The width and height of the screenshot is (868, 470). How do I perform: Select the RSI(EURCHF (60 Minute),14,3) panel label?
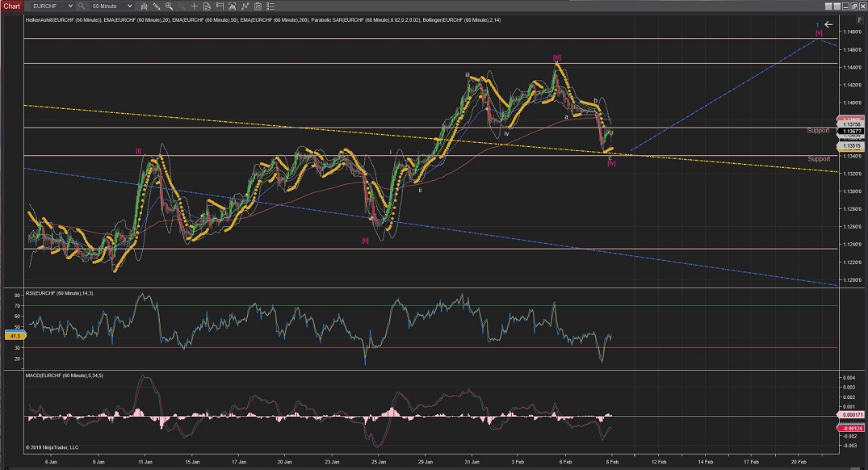[x=59, y=293]
